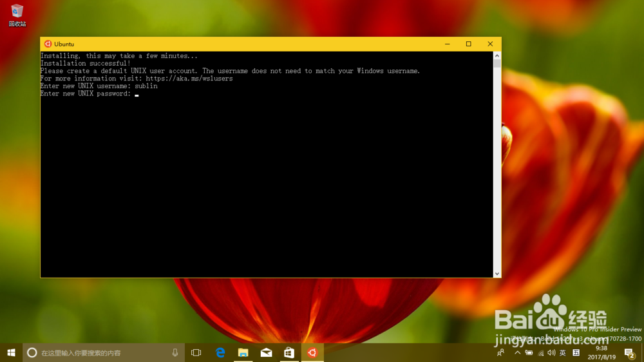Screen dimensions: 644x362
Task: Click the Ubuntu scrollbar up arrow
Action: (x=497, y=55)
